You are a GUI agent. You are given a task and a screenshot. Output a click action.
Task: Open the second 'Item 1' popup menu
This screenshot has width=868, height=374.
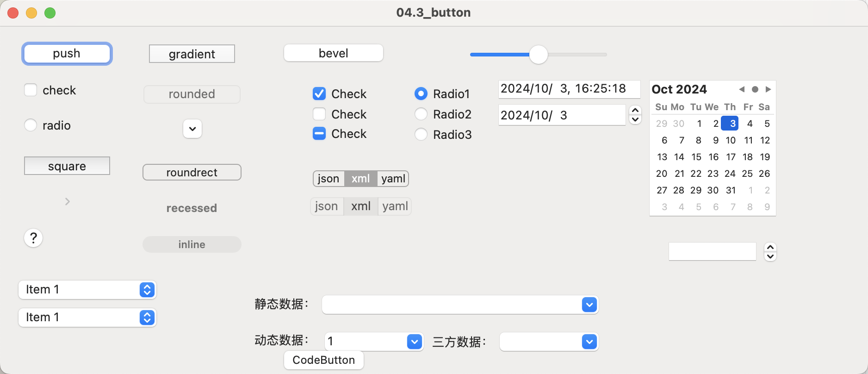pyautogui.click(x=87, y=318)
